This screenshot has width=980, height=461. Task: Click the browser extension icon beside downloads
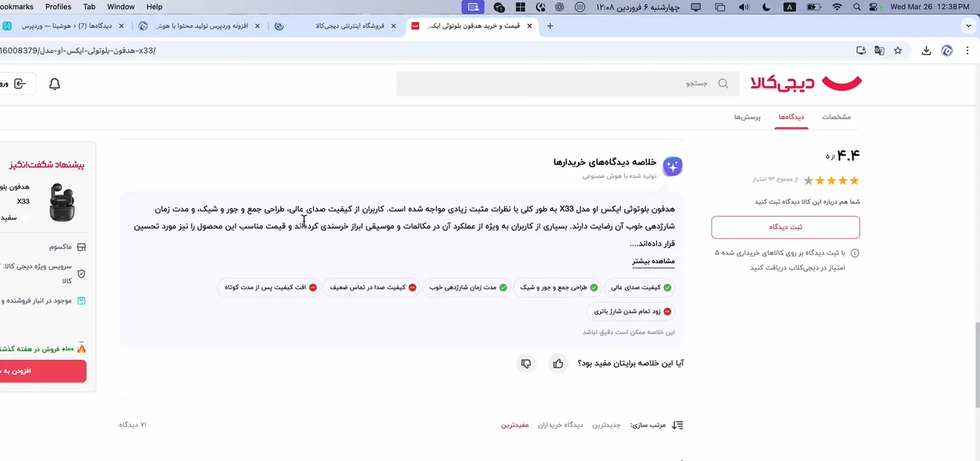click(947, 51)
